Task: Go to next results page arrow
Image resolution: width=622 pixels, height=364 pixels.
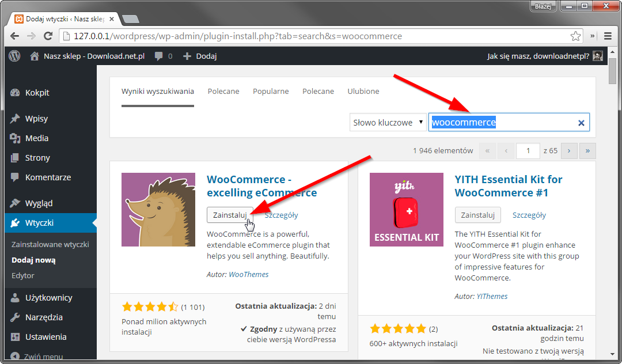Action: point(569,151)
